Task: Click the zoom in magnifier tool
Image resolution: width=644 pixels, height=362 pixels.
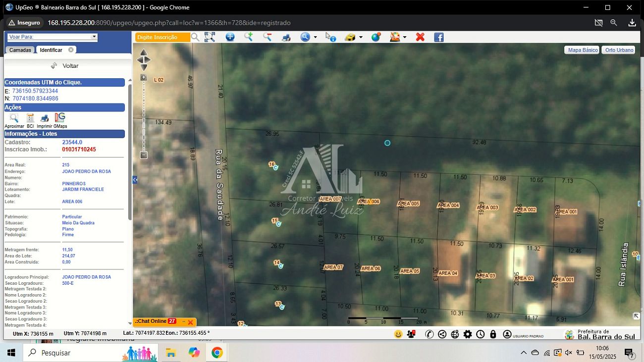Action: point(248,37)
